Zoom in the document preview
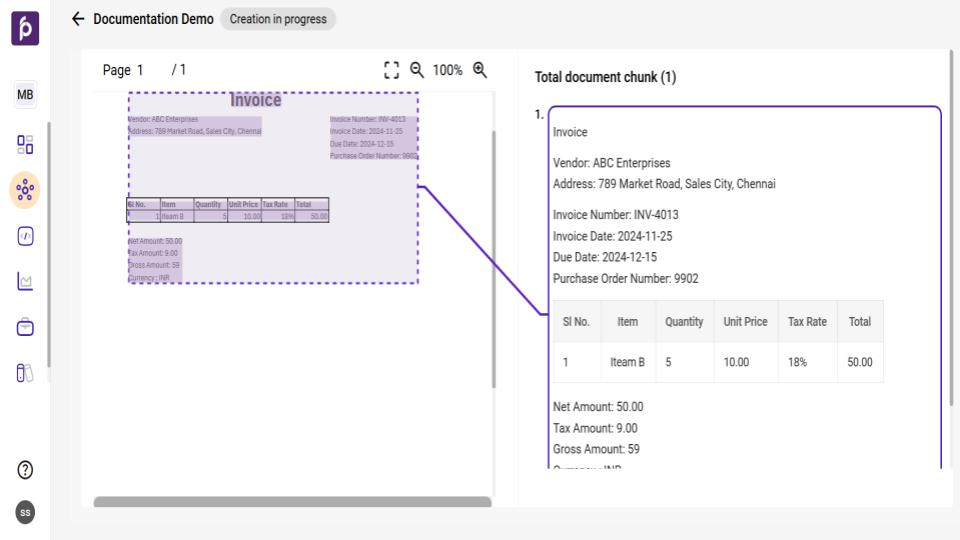Image resolution: width=960 pixels, height=540 pixels. (480, 70)
